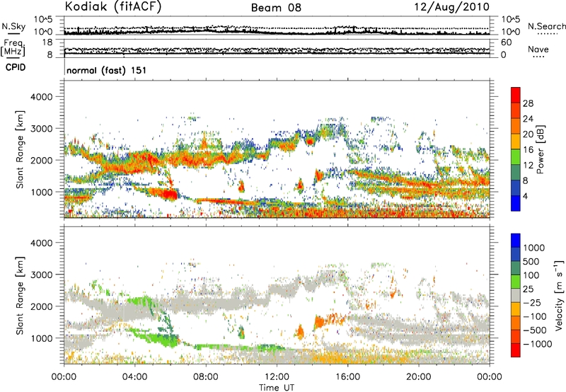Image resolution: width=566 pixels, height=392 pixels.
Task: Click the N.Search legend label
Action: (546, 26)
